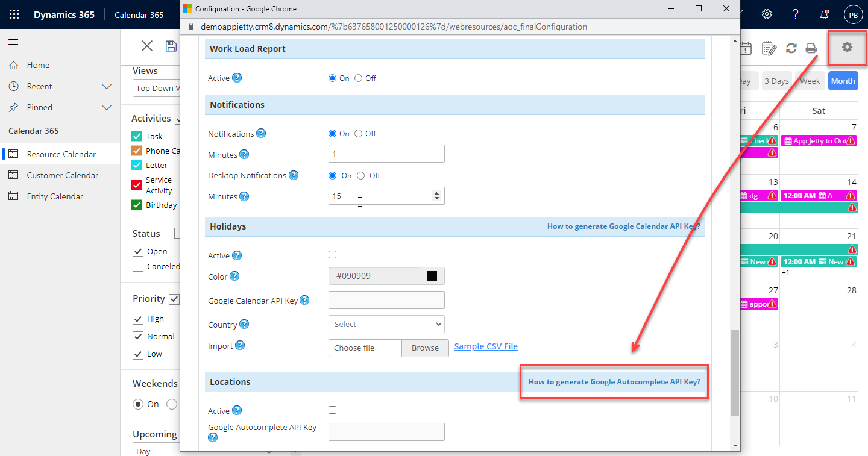Enable the Holidays Active checkbox

[x=333, y=255]
